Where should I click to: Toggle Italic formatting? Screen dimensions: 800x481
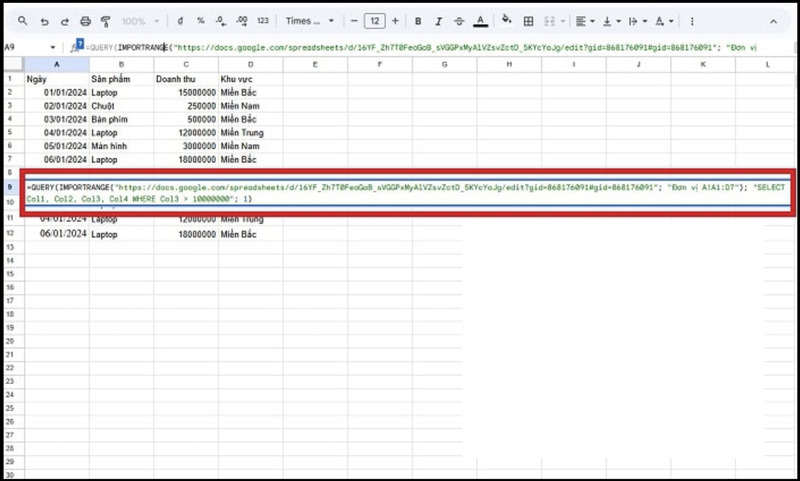[x=438, y=21]
